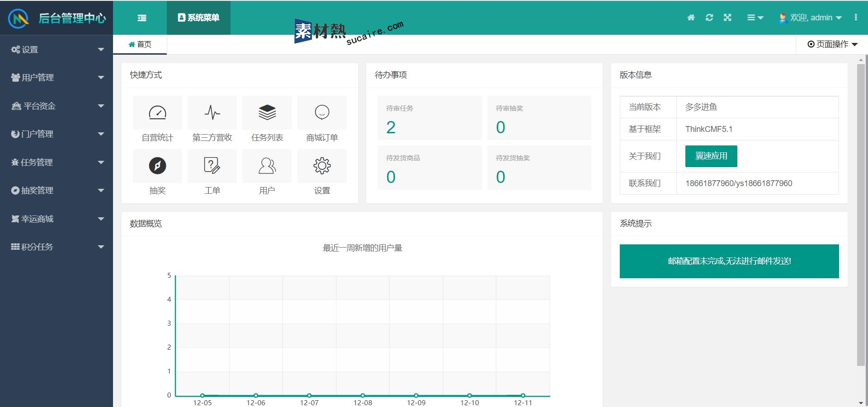Open the 欢迎, admin user dropdown
Image resolution: width=868 pixels, height=407 pixels.
click(810, 18)
